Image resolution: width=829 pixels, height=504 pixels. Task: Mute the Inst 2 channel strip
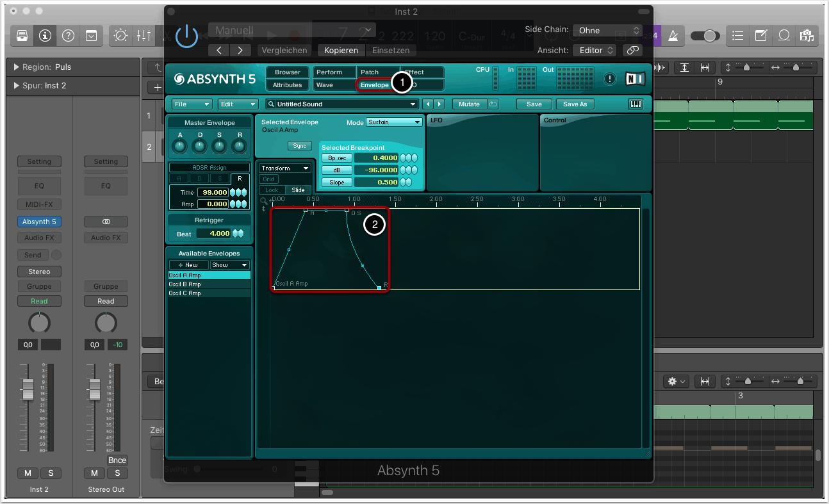click(28, 473)
